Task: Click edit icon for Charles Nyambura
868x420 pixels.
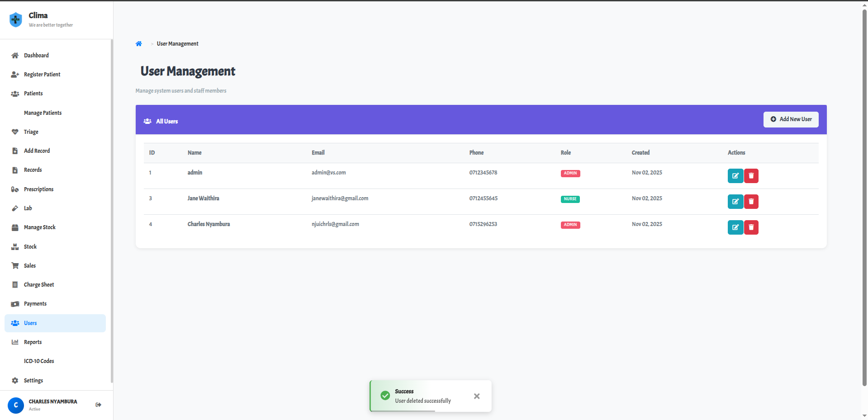Action: (735, 227)
